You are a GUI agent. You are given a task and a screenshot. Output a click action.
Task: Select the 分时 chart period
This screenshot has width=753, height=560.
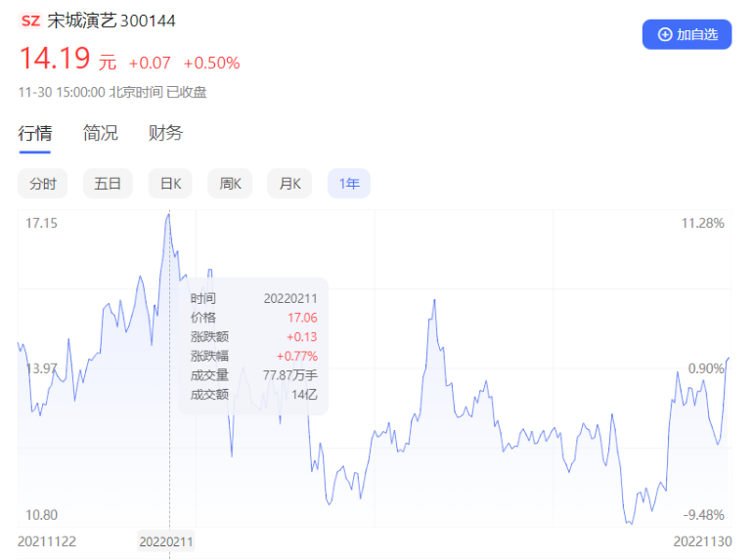(43, 183)
